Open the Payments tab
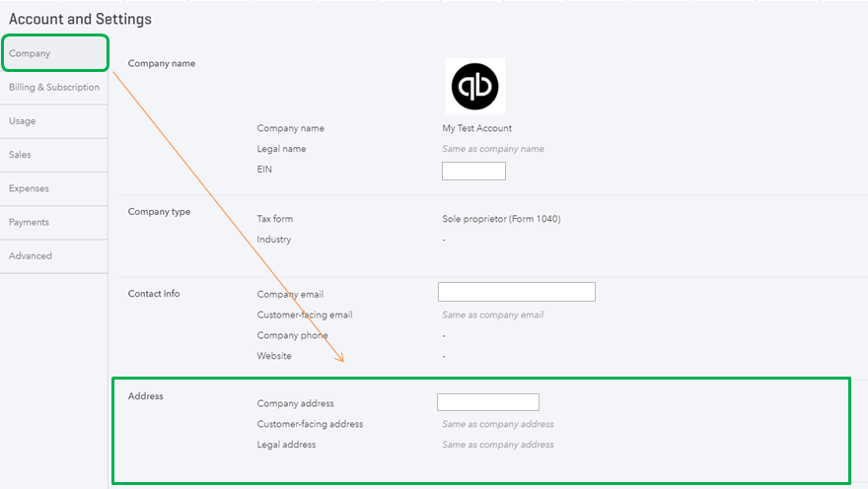The width and height of the screenshot is (868, 489). [x=54, y=223]
